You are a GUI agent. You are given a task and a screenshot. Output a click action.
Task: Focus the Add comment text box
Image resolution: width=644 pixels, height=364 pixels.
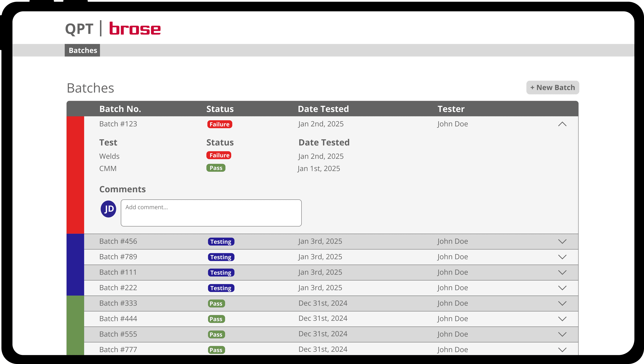point(211,213)
